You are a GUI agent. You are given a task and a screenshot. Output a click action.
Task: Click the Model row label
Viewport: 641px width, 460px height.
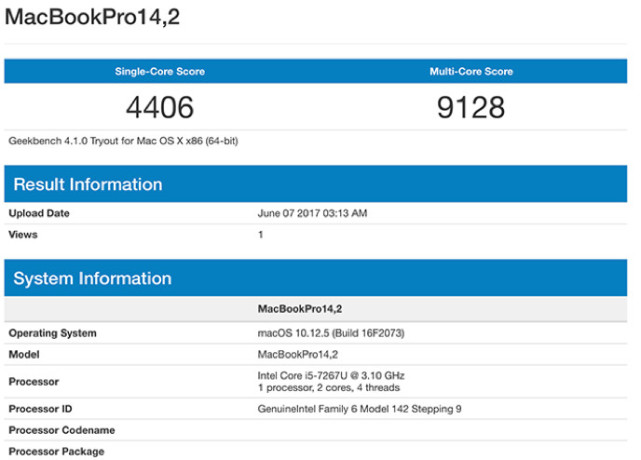pos(24,355)
